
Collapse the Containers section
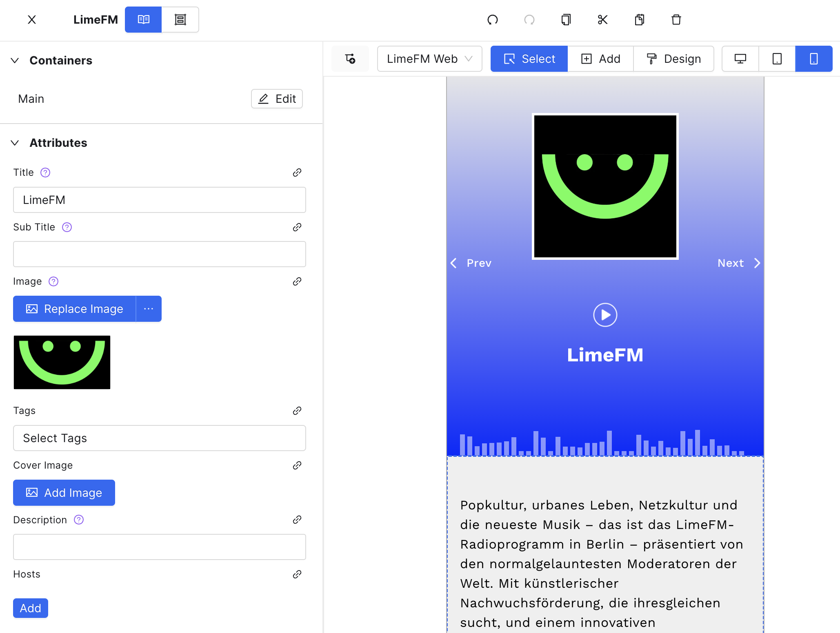[x=15, y=60]
